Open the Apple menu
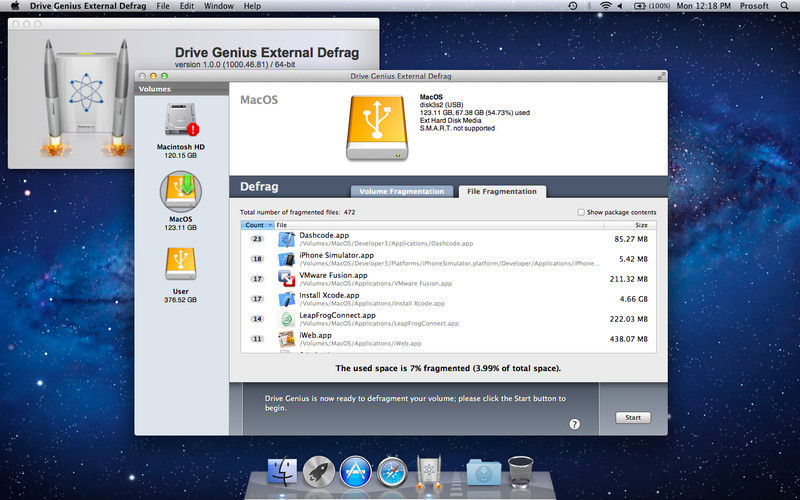Screen dimensions: 800x500 click(15, 6)
